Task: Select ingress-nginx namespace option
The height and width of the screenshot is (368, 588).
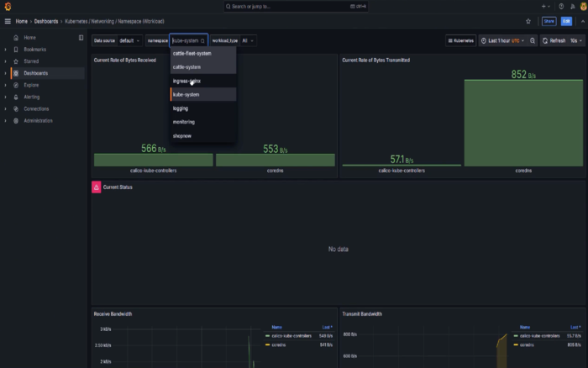Action: click(203, 81)
